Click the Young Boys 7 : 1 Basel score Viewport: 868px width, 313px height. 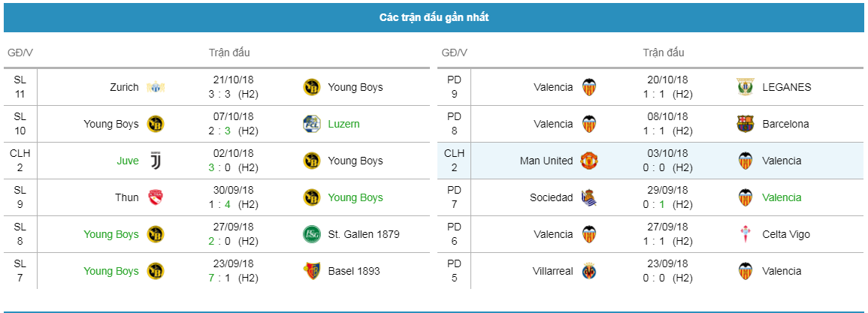tap(219, 278)
